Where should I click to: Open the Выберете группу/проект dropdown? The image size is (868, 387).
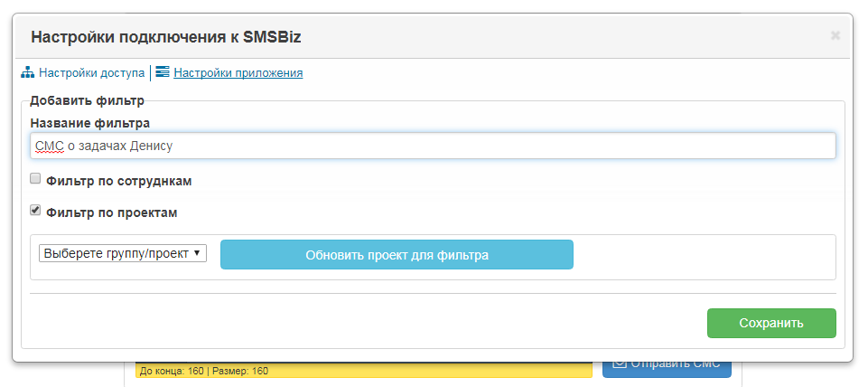click(x=122, y=254)
